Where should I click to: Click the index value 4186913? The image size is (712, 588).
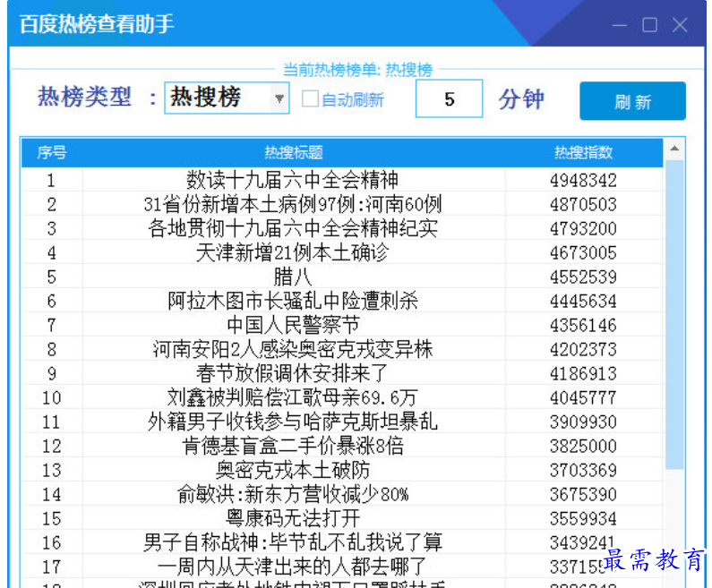click(x=584, y=374)
